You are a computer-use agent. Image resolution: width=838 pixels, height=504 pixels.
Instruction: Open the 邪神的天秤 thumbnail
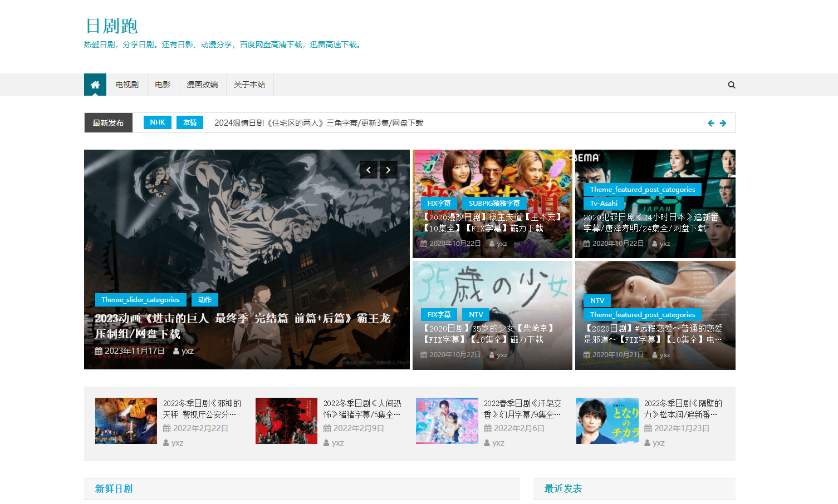tap(126, 421)
